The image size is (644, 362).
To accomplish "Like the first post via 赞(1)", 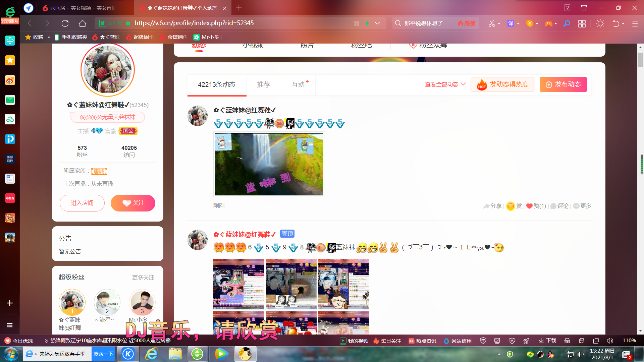I will click(536, 206).
